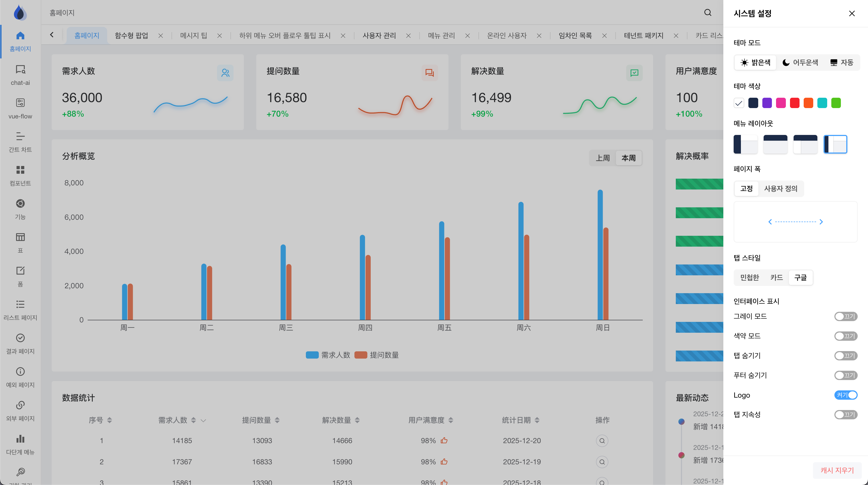
Task: Open the chat-ai sidebar item
Action: click(20, 75)
